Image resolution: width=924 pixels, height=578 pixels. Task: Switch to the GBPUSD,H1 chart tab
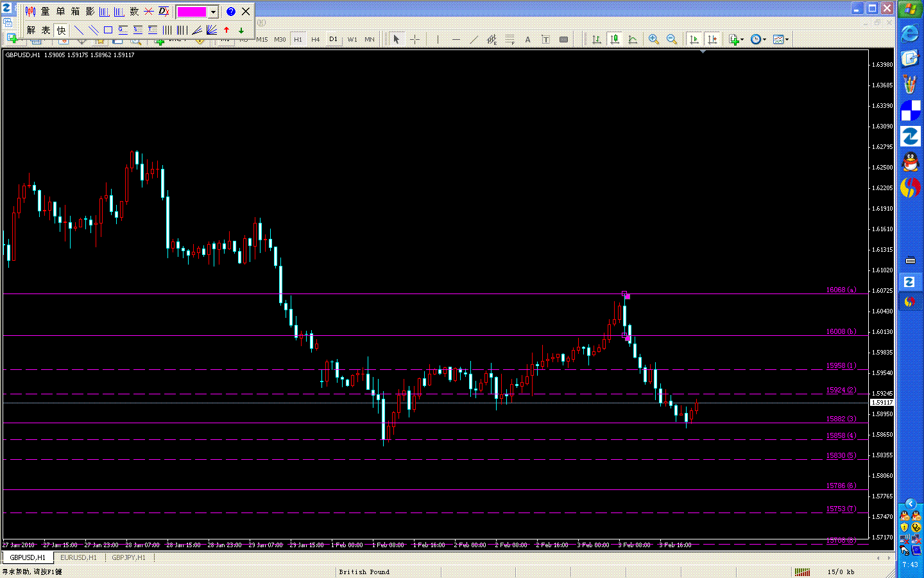28,557
